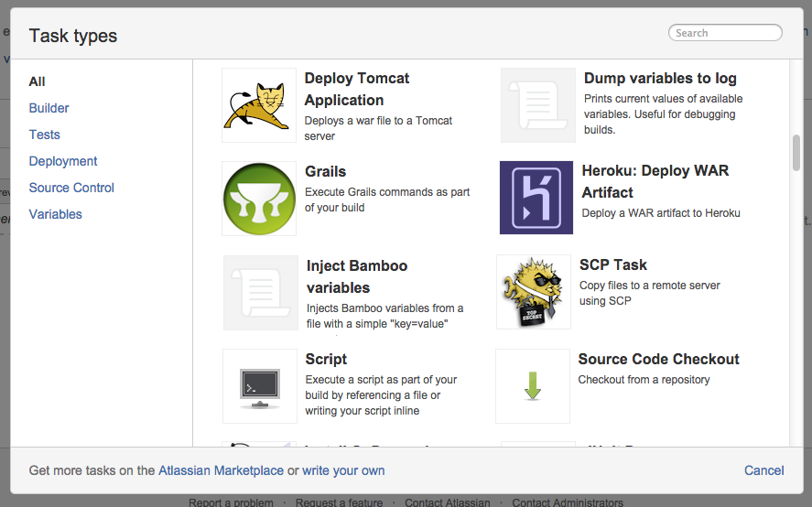The width and height of the screenshot is (812, 507).
Task: Pick the Inject Bamboo variables title
Action: (x=357, y=276)
